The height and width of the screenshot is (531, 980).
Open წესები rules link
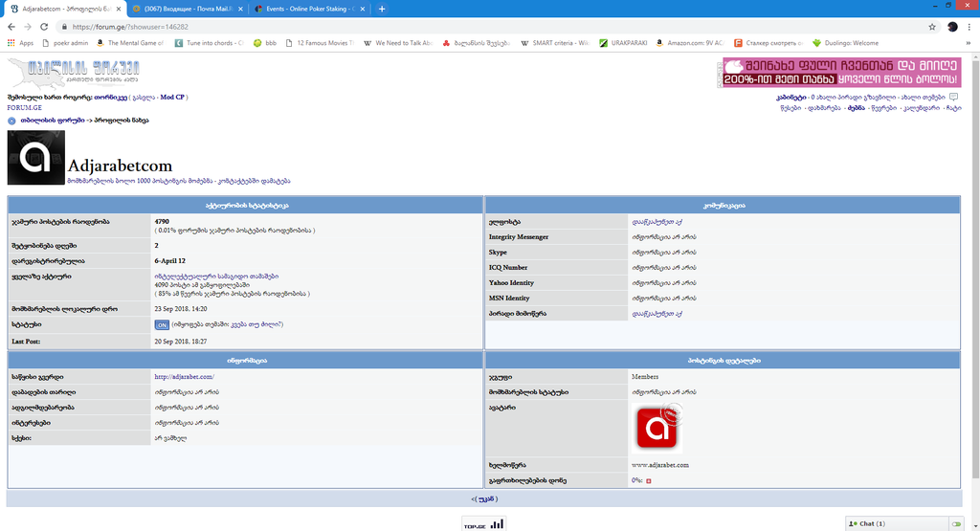pos(790,108)
